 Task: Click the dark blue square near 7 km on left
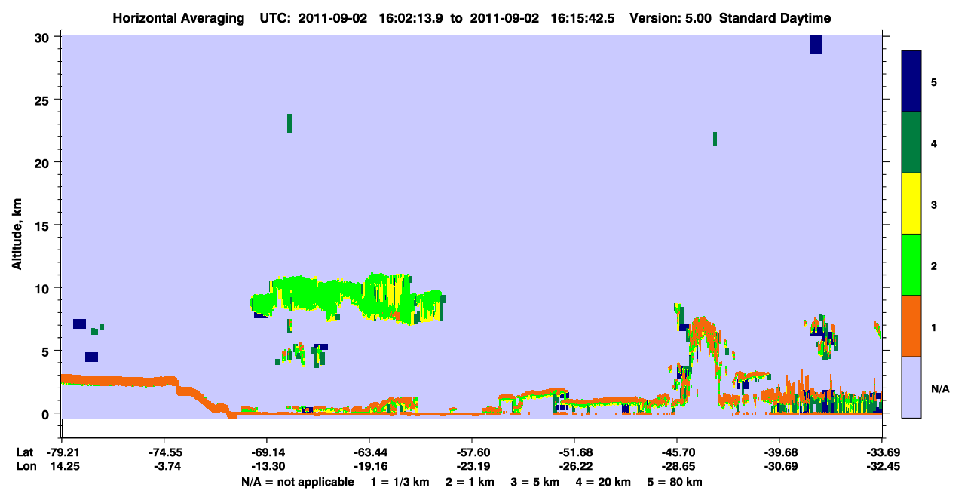click(79, 324)
